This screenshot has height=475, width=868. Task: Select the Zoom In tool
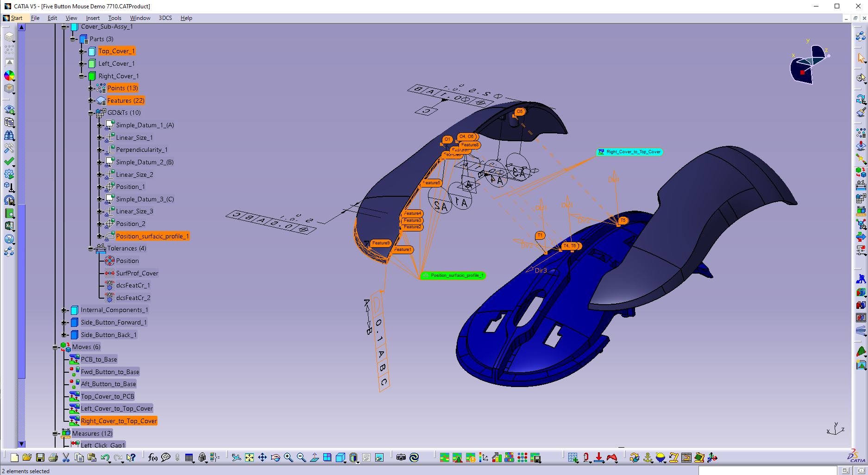tap(288, 458)
